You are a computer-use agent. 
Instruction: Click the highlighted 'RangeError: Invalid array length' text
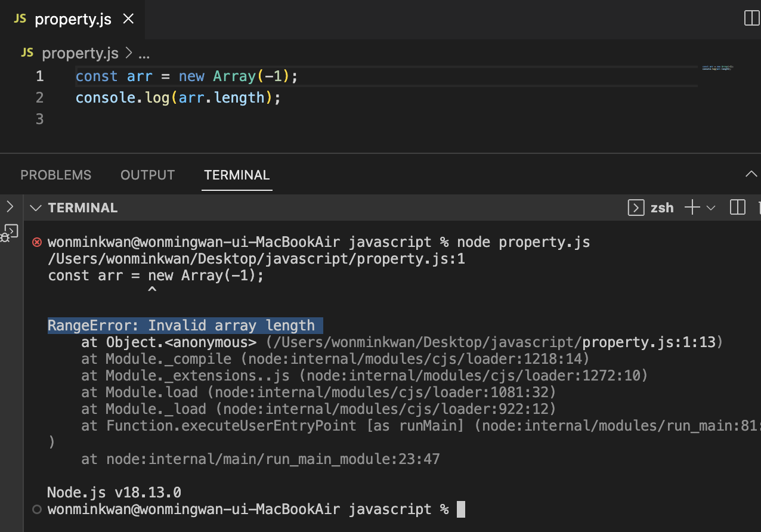coord(181,326)
